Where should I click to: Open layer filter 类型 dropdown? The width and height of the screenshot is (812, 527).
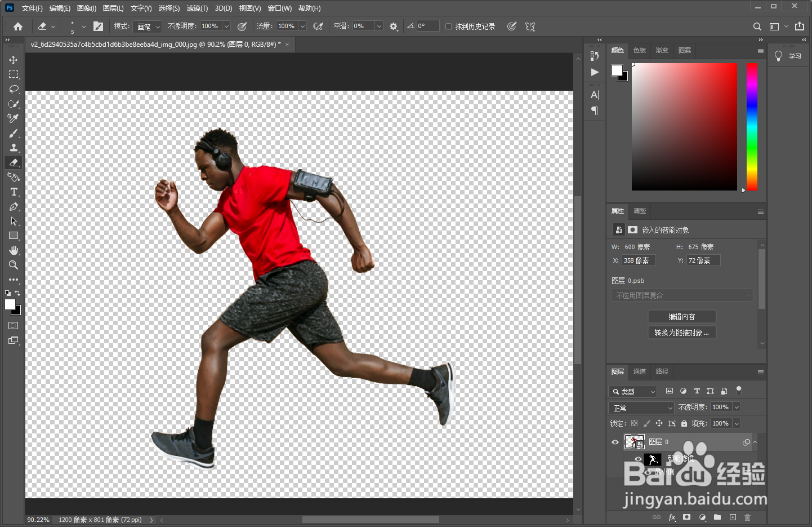(633, 391)
